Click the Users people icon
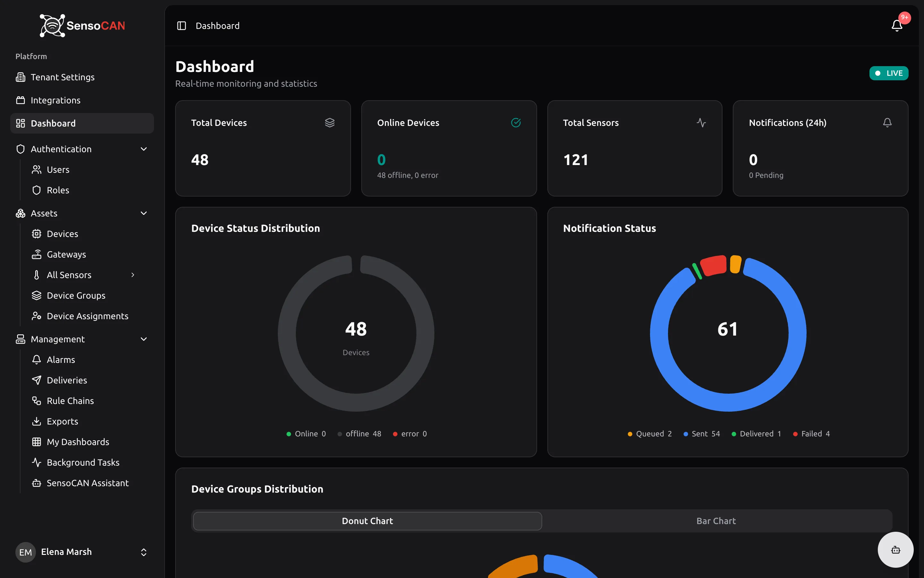924x578 pixels. click(x=36, y=169)
